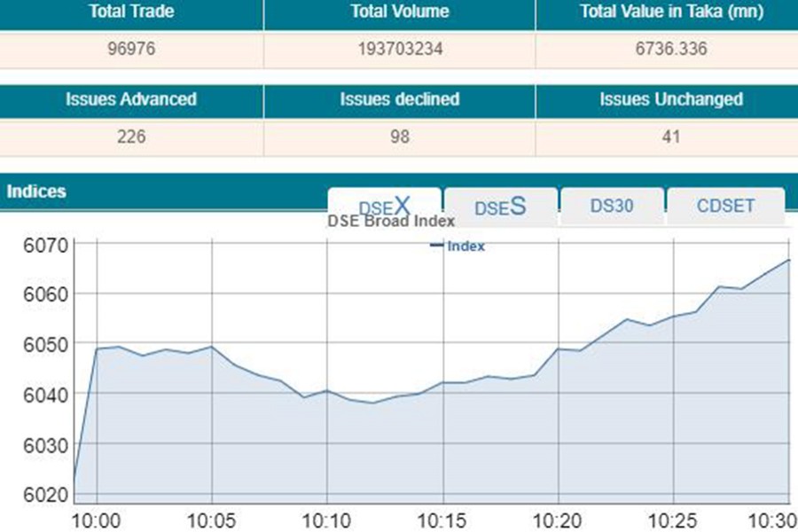The height and width of the screenshot is (532, 798).
Task: Show the CDSET index tab
Action: [x=725, y=207]
